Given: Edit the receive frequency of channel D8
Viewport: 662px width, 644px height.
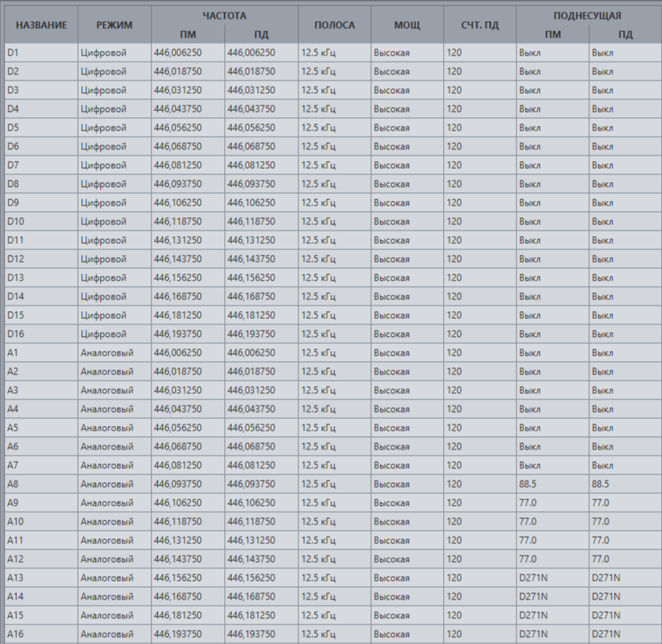Looking at the screenshot, I should [x=188, y=184].
